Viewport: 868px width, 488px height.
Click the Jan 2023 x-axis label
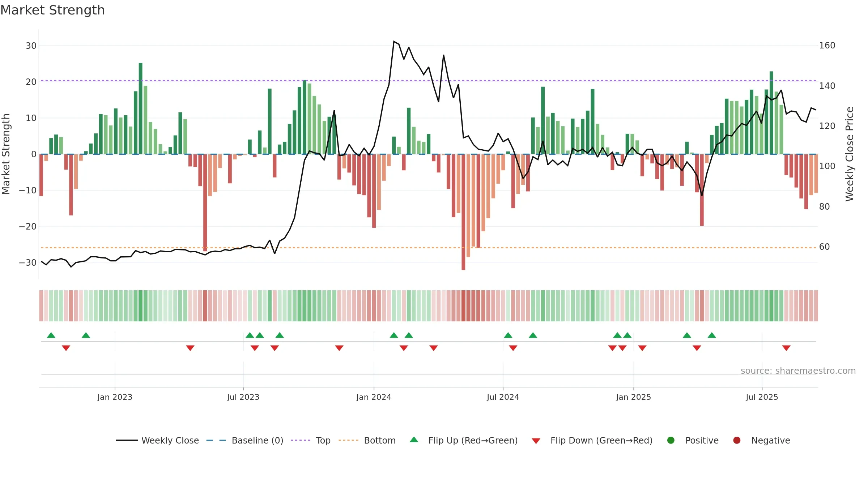click(x=115, y=397)
